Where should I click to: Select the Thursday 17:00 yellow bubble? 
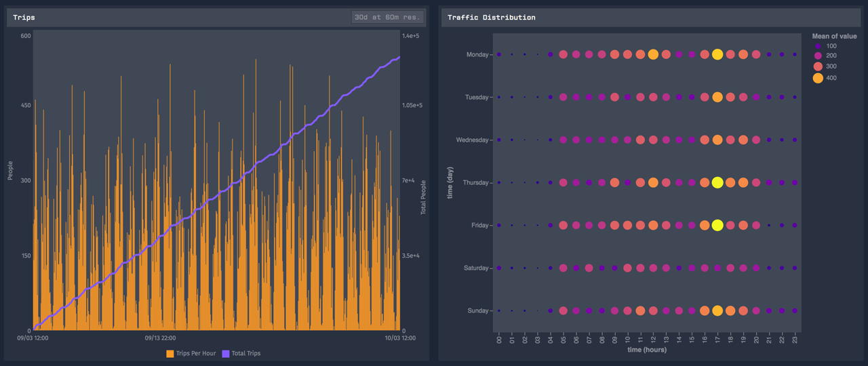point(717,182)
